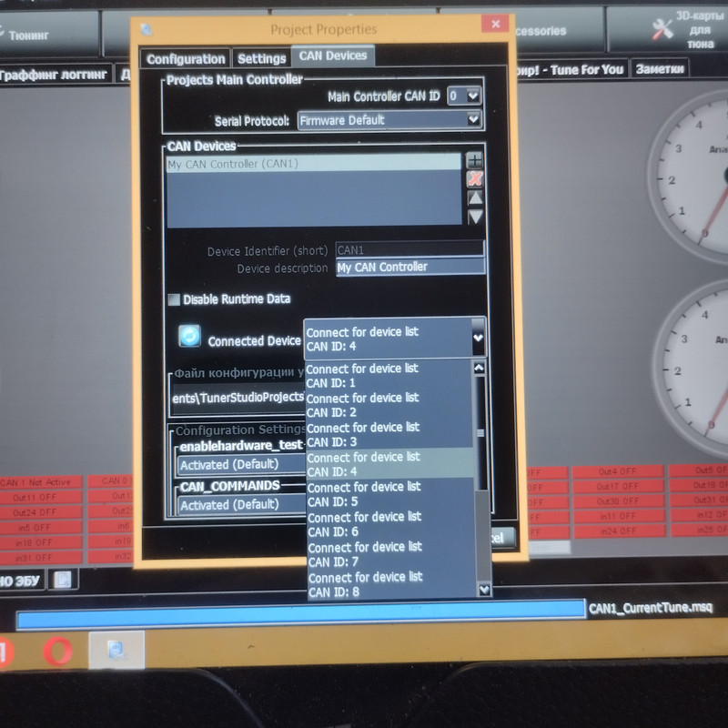Move CAN device up in list
728x728 pixels.
click(475, 198)
